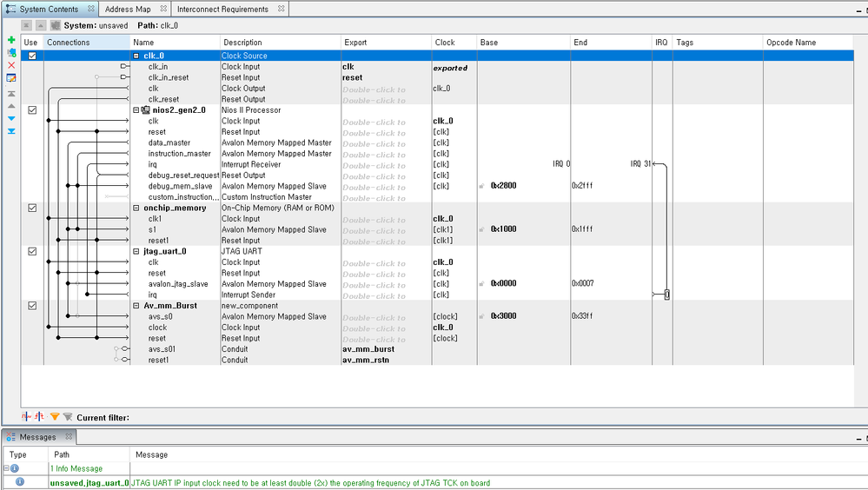868x490 pixels.
Task: Uncheck Use checkbox for jtag_uart_0
Action: click(x=32, y=251)
